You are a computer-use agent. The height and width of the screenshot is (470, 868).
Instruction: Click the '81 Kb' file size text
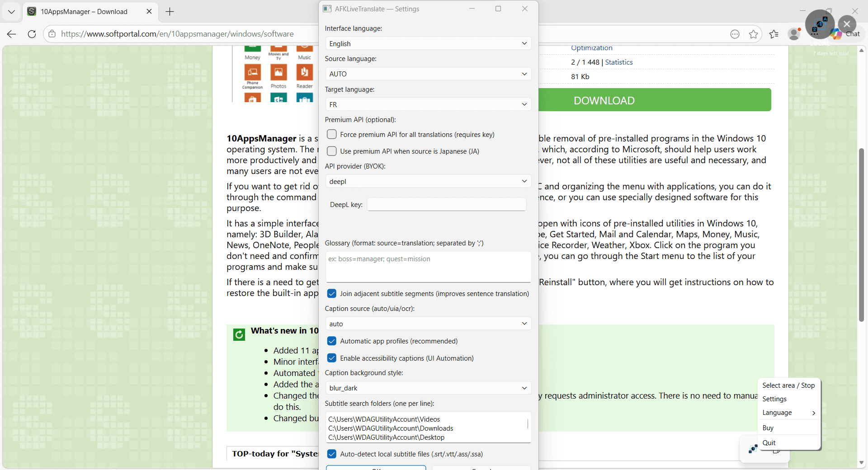click(x=580, y=77)
